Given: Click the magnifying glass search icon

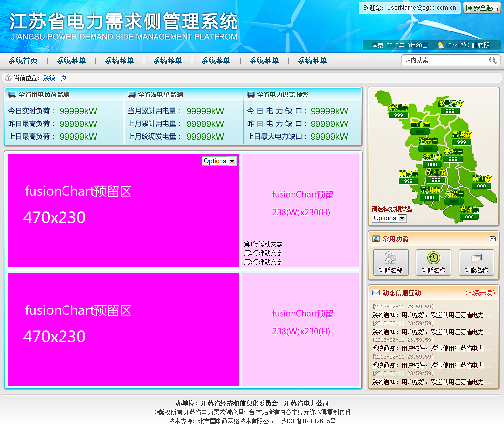Looking at the screenshot, I should (x=493, y=61).
